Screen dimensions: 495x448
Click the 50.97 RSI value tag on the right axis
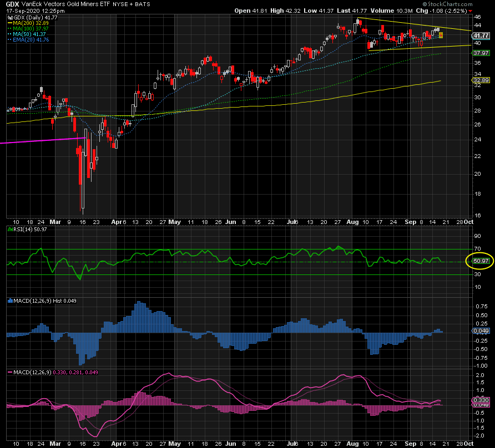tap(481, 261)
